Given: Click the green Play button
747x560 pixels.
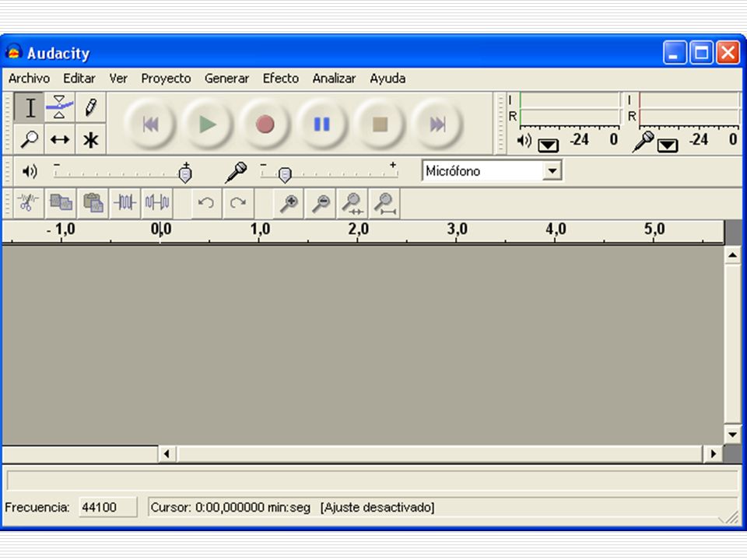Looking at the screenshot, I should [207, 124].
